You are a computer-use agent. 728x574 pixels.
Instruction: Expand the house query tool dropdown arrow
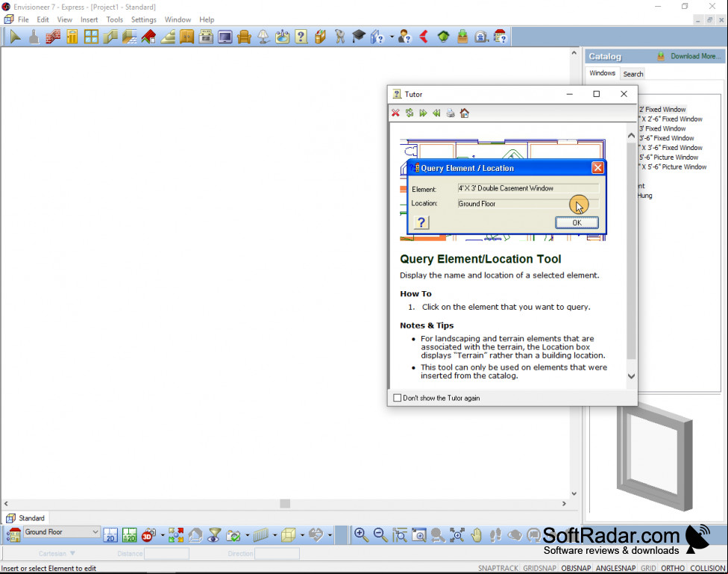[x=392, y=37]
